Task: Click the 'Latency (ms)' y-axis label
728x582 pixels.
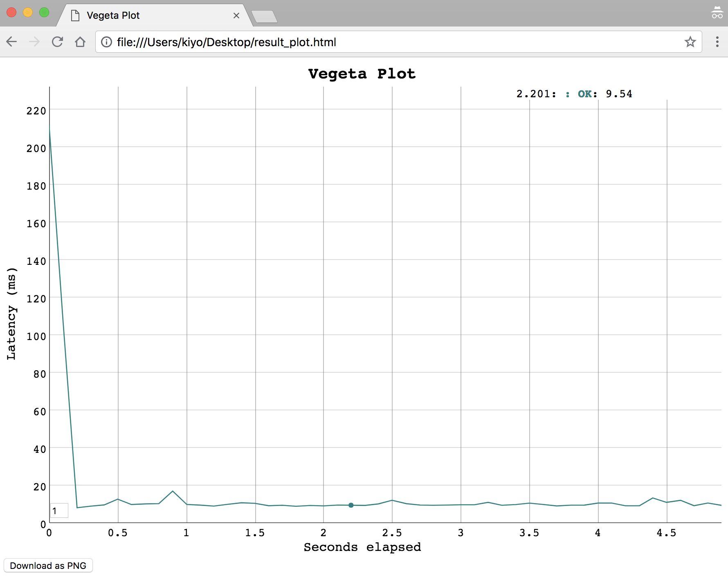Action: coord(11,313)
